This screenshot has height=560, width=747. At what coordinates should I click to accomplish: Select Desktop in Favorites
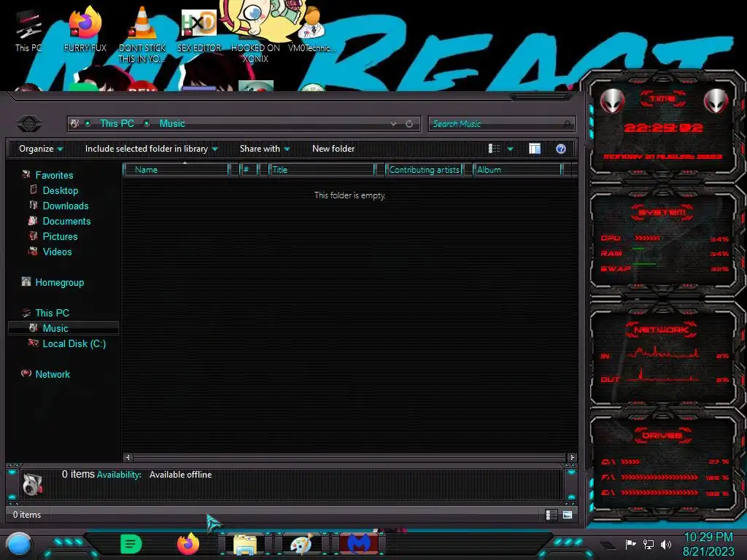[x=60, y=190]
